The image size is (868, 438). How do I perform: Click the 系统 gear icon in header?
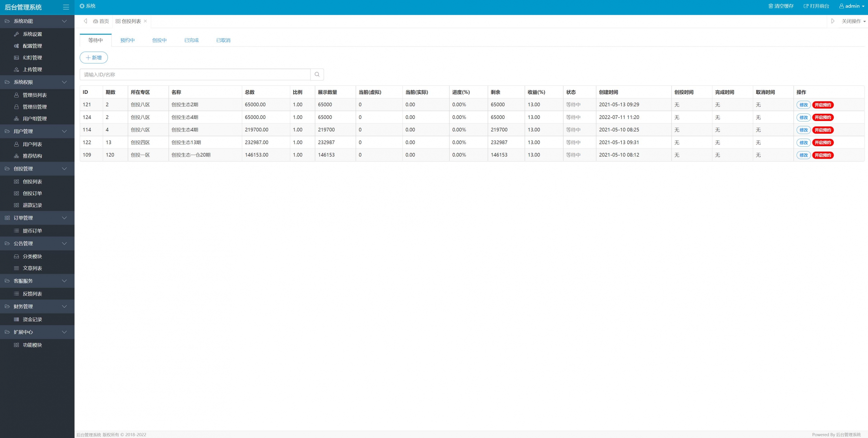[x=82, y=6]
